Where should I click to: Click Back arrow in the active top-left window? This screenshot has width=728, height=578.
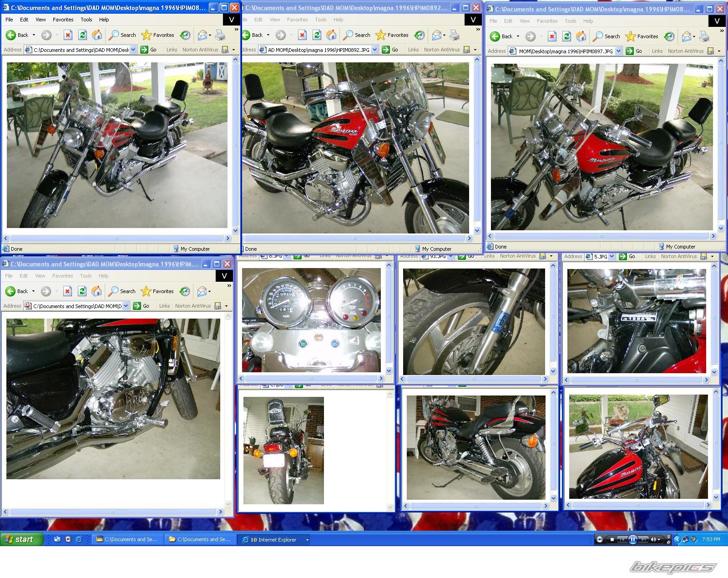click(11, 35)
